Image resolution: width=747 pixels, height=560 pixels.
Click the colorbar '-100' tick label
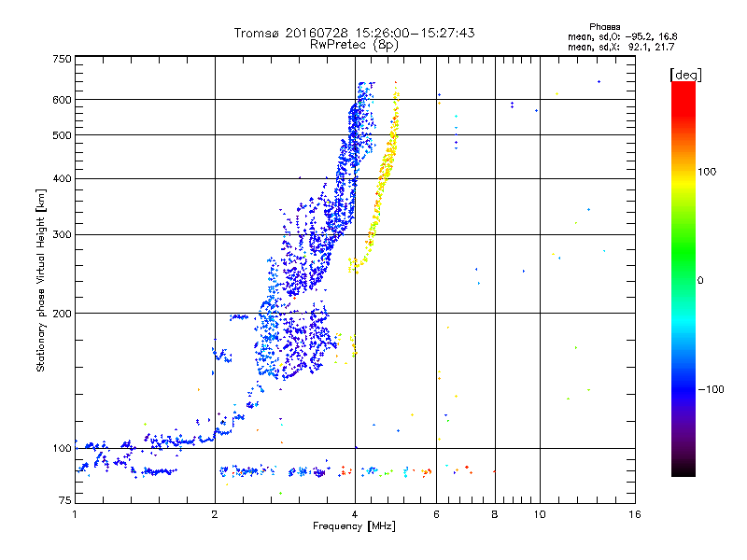(711, 389)
